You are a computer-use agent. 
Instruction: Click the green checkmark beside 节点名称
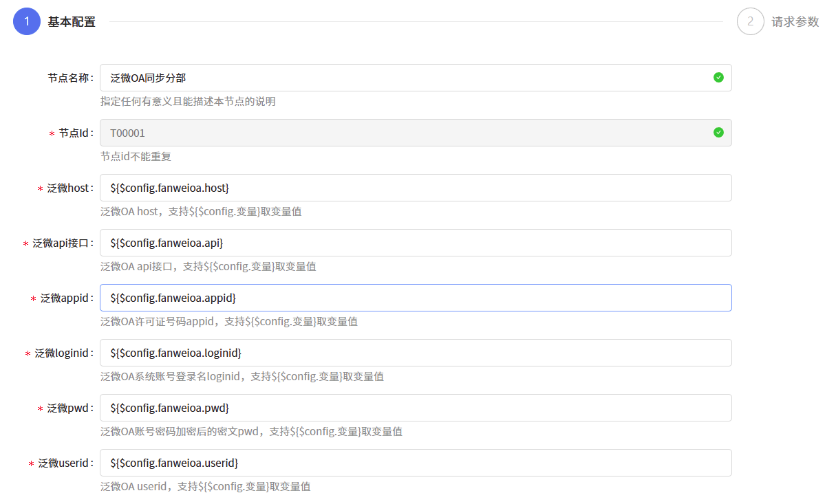click(718, 77)
